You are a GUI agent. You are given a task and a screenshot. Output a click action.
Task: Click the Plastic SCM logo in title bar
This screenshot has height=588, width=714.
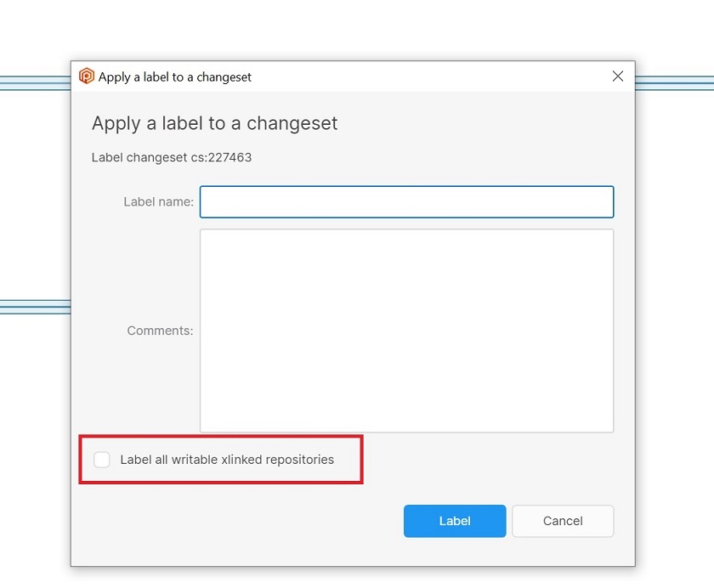(87, 76)
